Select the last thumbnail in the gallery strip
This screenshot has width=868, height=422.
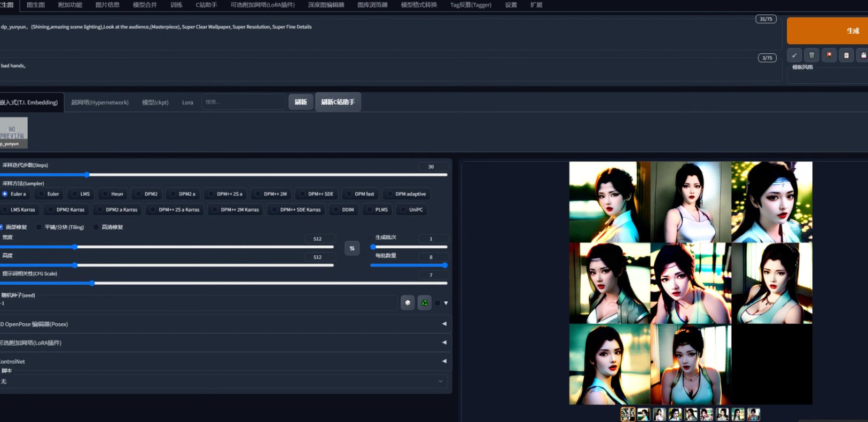tap(754, 414)
